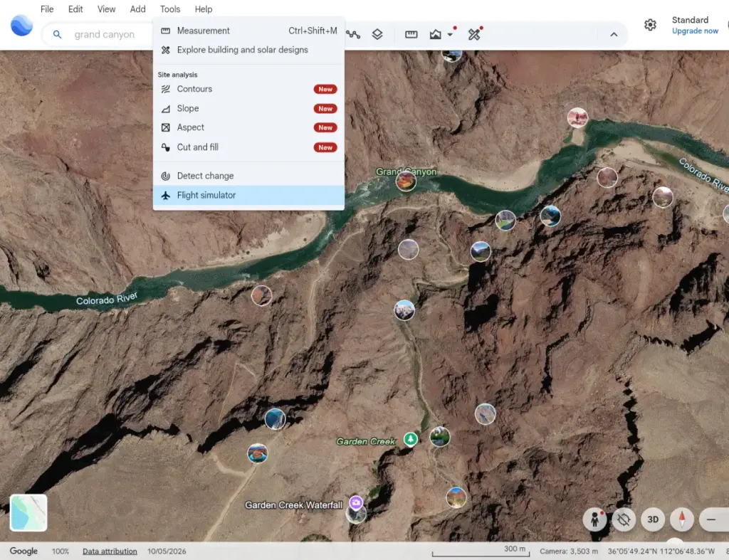Viewport: 729px width, 560px height.
Task: Open the map layers icon
Action: 377,34
